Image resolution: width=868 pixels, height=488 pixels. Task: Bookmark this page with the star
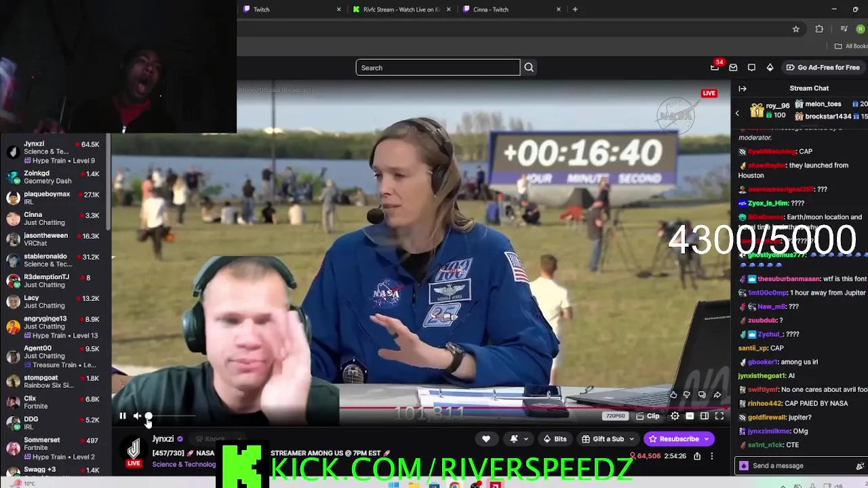pos(796,29)
